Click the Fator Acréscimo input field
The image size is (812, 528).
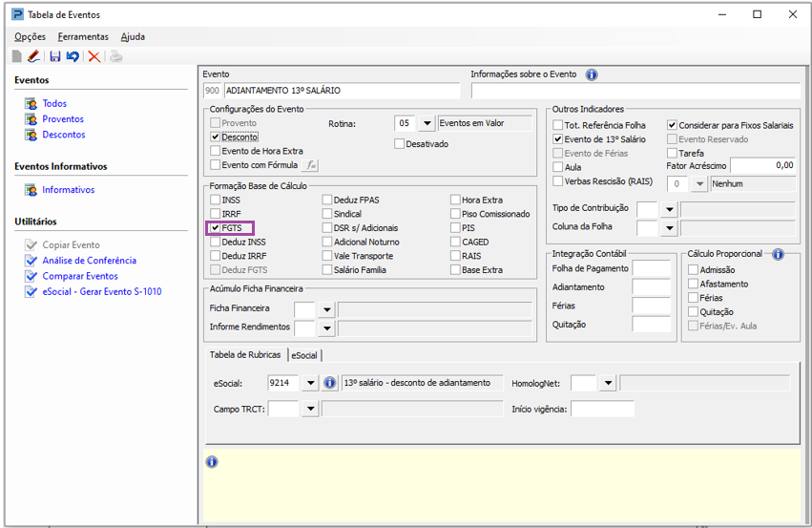click(763, 165)
